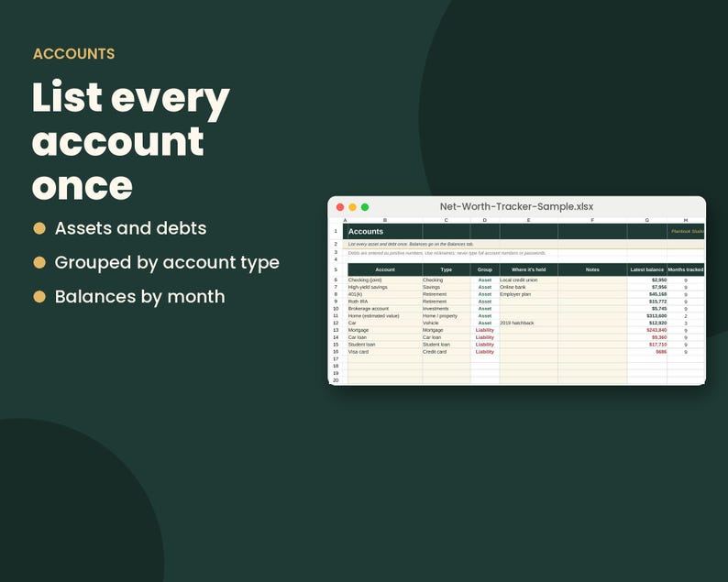Select the Visa card account cell
This screenshot has height=582, width=728.
385,352
